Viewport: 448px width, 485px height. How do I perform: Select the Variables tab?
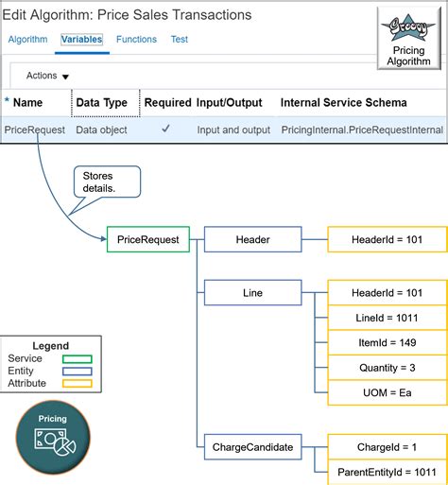click(x=81, y=40)
